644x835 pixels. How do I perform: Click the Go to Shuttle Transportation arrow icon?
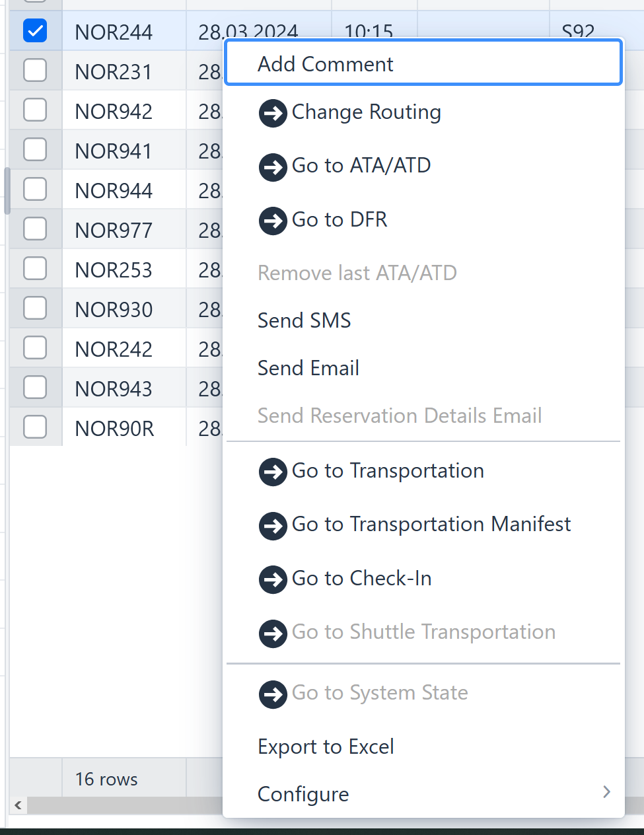click(x=272, y=633)
